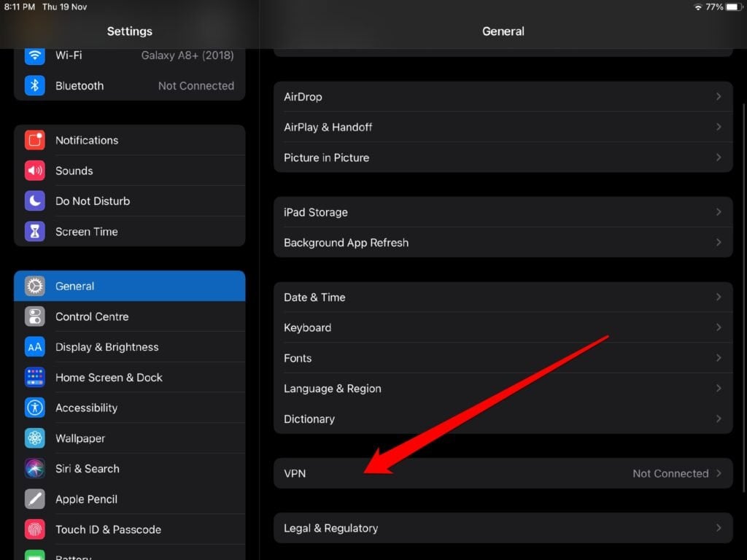Open AirDrop via its chevron
Viewport: 747px width, 560px height.
tap(719, 97)
